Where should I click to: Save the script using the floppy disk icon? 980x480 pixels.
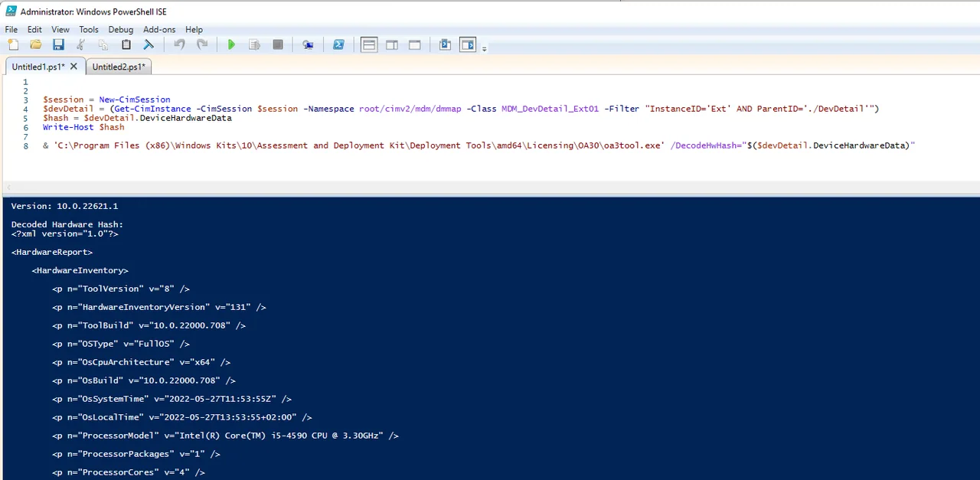coord(58,45)
